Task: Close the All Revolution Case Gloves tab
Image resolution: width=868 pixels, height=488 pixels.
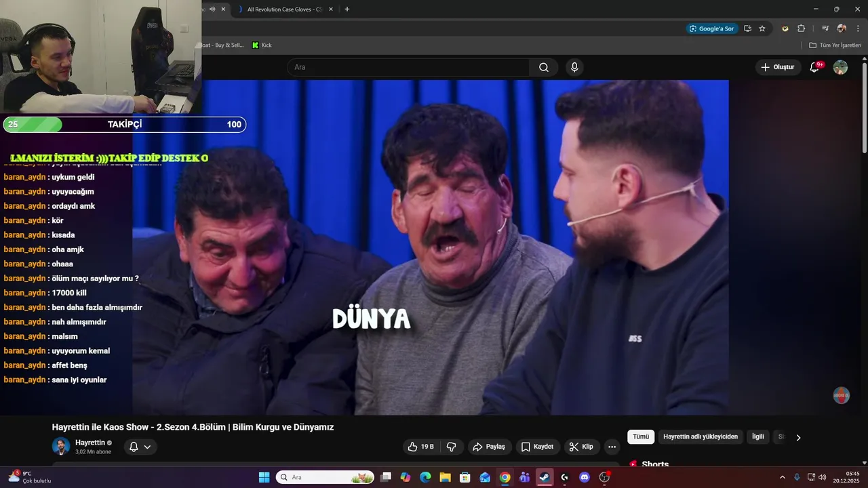Action: (330, 9)
